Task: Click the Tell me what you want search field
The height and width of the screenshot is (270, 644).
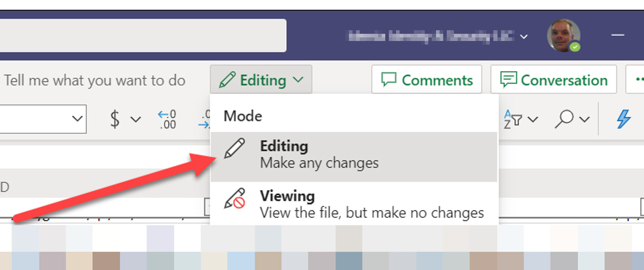Action: tap(95, 80)
